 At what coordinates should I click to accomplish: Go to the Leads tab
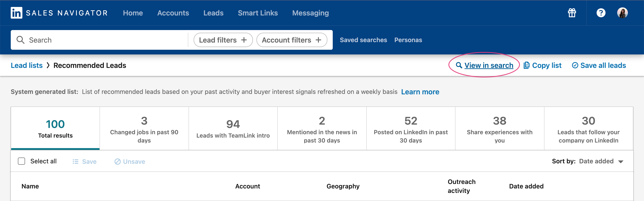tap(213, 13)
